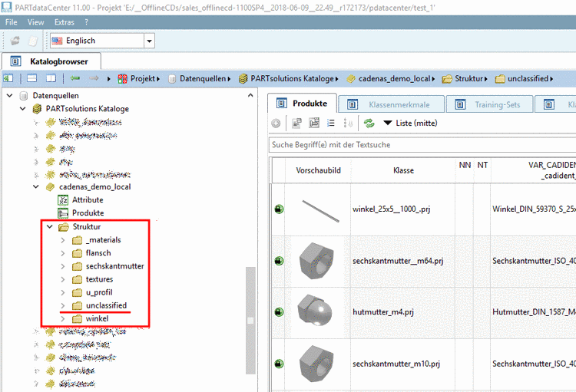Click the first toolbar icon beside language selector

point(15,41)
